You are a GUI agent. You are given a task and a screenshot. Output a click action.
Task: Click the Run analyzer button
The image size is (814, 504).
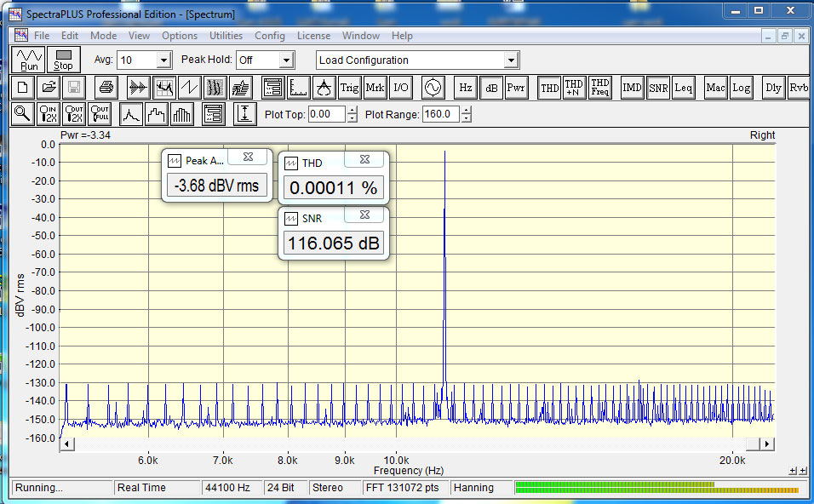tap(30, 60)
